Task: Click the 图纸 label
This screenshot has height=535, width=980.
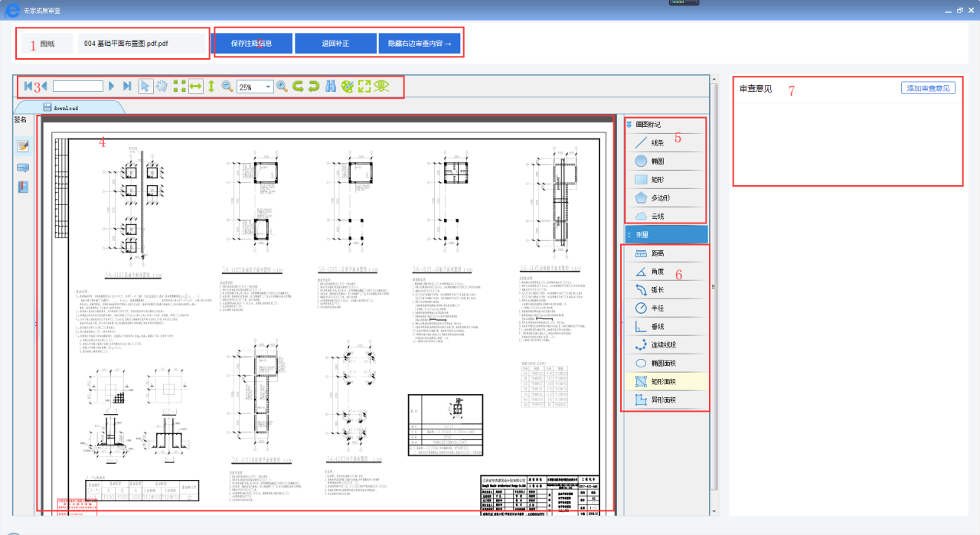Action: point(47,44)
